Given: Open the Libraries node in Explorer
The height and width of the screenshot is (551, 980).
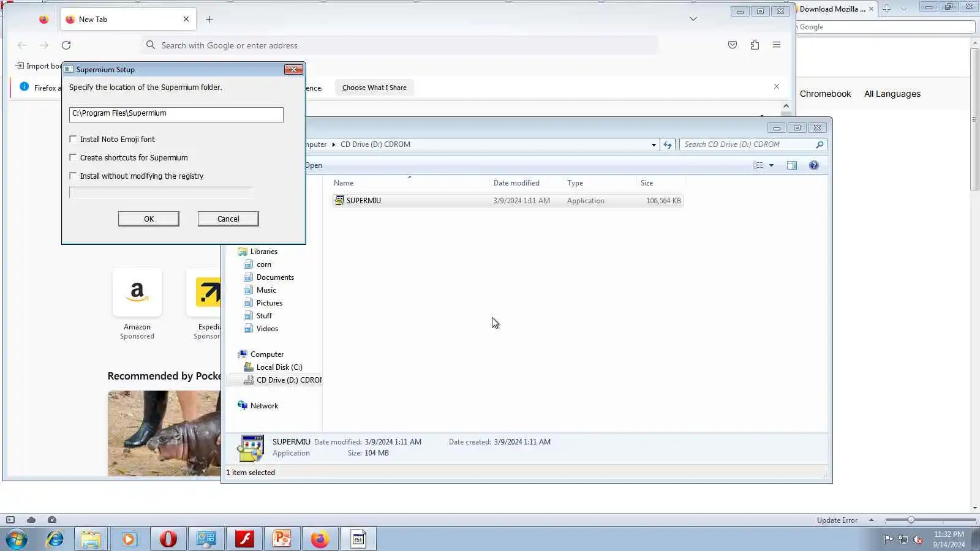Looking at the screenshot, I should point(263,252).
